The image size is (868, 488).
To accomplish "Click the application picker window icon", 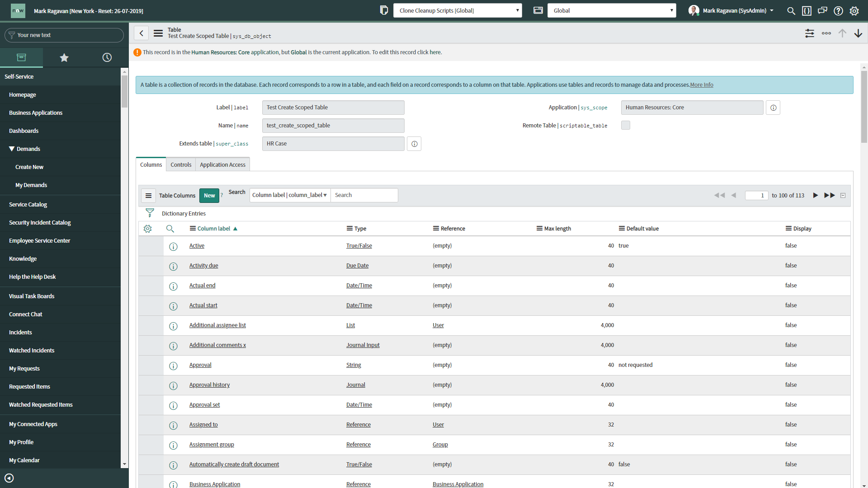I will pos(538,10).
